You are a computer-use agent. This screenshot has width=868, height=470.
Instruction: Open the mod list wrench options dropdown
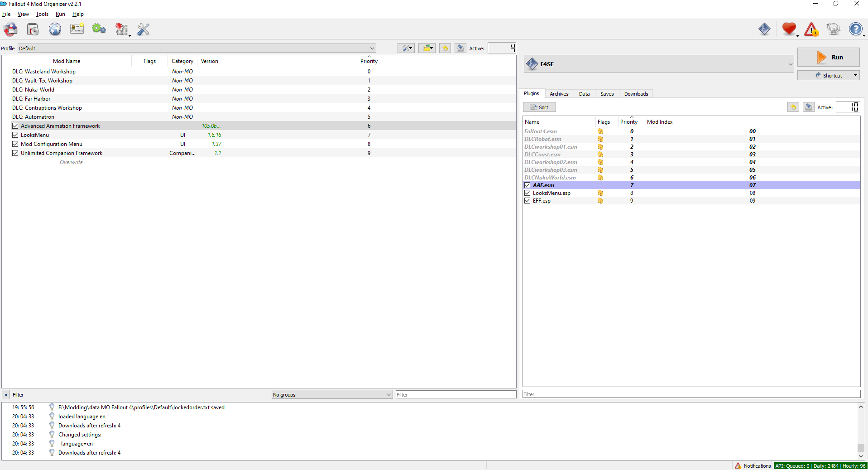[406, 48]
